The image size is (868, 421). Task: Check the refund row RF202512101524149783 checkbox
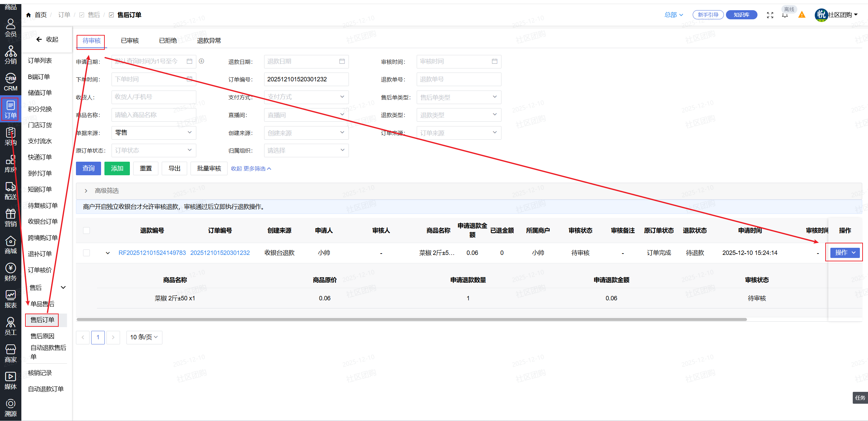tap(86, 253)
